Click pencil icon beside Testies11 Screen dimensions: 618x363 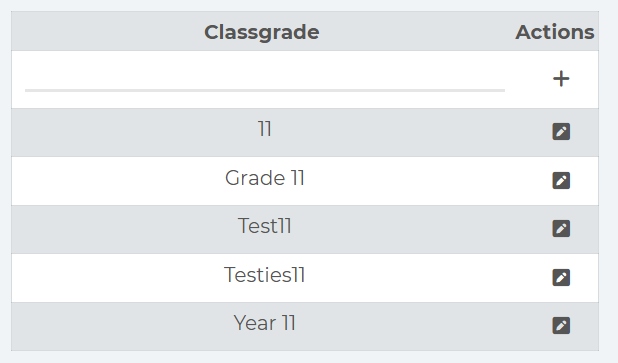tap(561, 277)
